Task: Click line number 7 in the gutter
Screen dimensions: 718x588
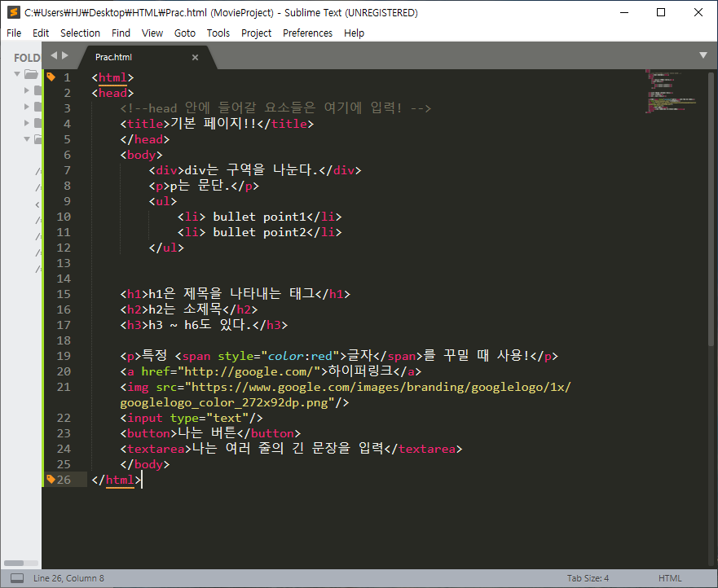Action: (67, 170)
